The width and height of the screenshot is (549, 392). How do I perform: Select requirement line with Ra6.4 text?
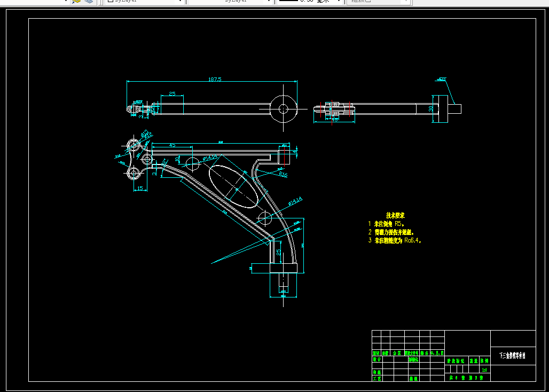(395, 240)
